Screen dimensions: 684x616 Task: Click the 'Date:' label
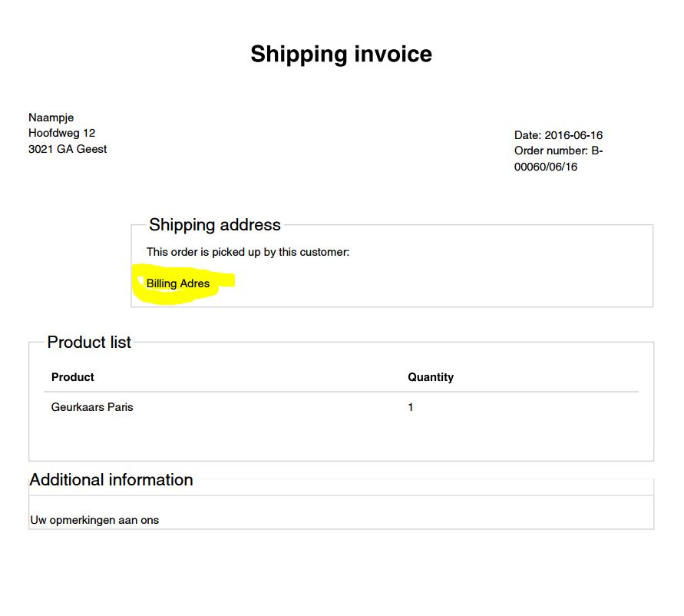click(527, 135)
